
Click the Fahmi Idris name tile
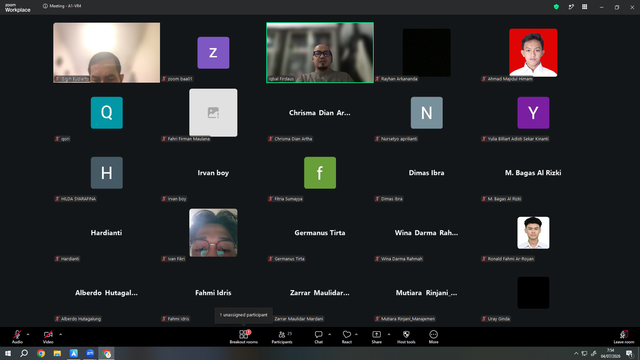[x=213, y=293]
